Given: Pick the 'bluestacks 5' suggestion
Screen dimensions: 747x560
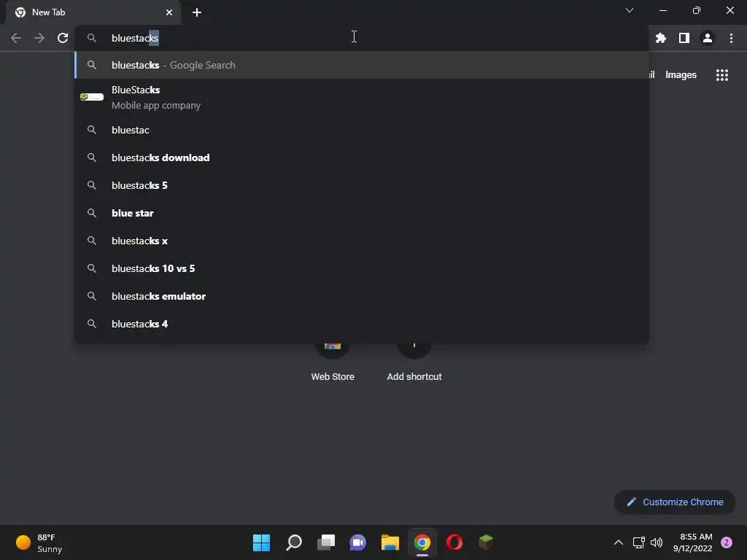Looking at the screenshot, I should 362,185.
